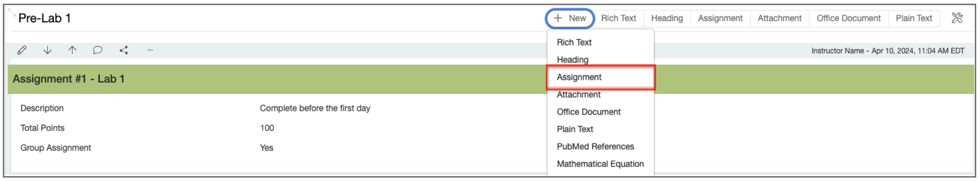Open the tools icon at top right
The height and width of the screenshot is (181, 980).
pos(957,18)
